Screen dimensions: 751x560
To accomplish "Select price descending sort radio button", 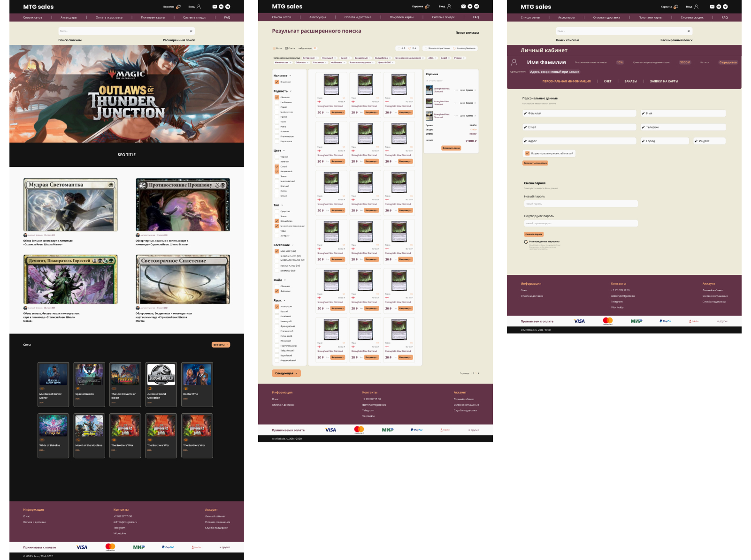I will 454,48.
